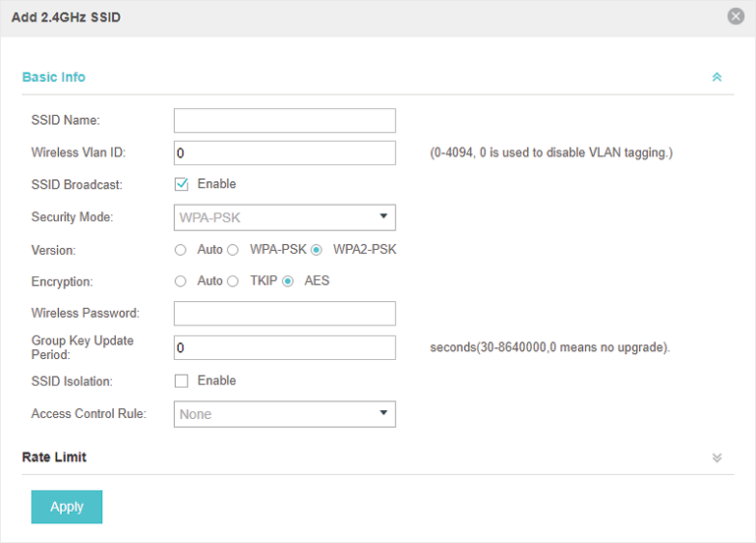Select WPA-PSK version radio button
Image resolution: width=756 pixels, height=543 pixels.
pos(233,250)
